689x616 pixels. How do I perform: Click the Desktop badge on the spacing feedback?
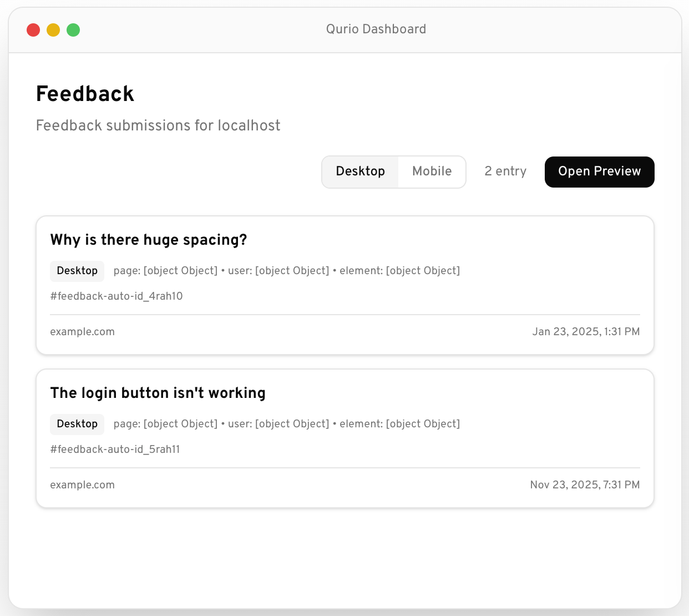[77, 271]
